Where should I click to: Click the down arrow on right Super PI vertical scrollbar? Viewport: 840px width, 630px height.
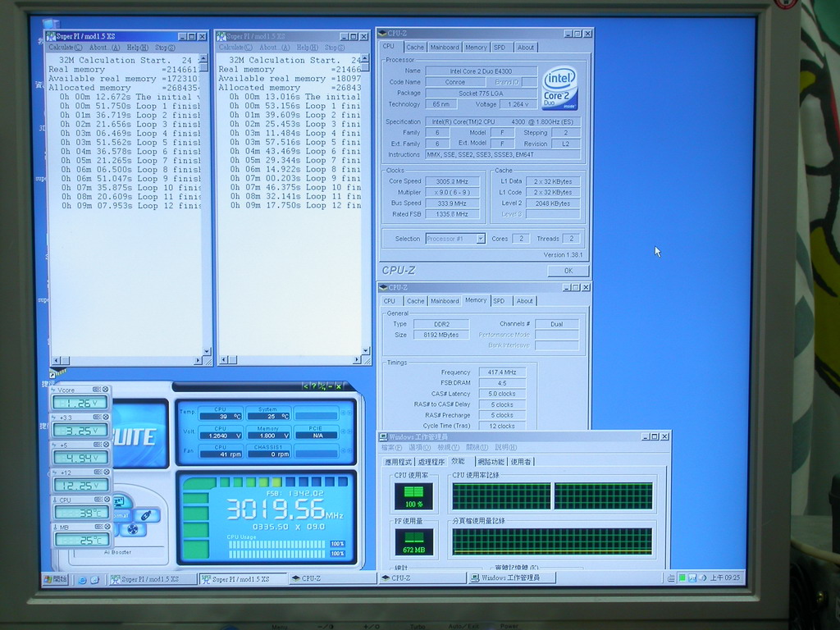[x=365, y=350]
